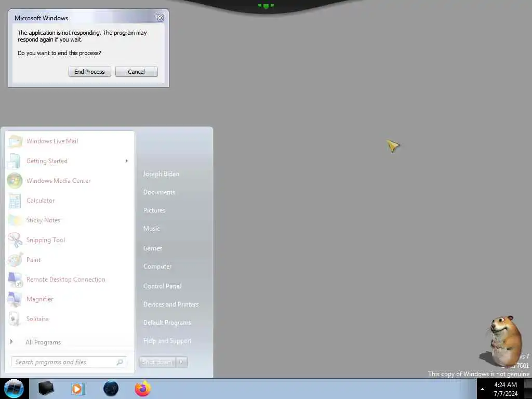
Task: Launch Firefox from the taskbar
Action: click(143, 389)
